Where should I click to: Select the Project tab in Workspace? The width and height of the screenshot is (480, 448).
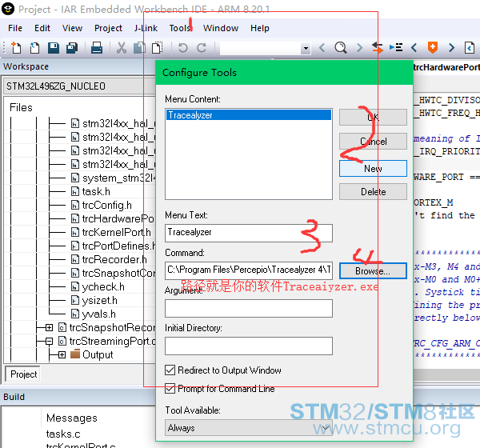coord(23,374)
